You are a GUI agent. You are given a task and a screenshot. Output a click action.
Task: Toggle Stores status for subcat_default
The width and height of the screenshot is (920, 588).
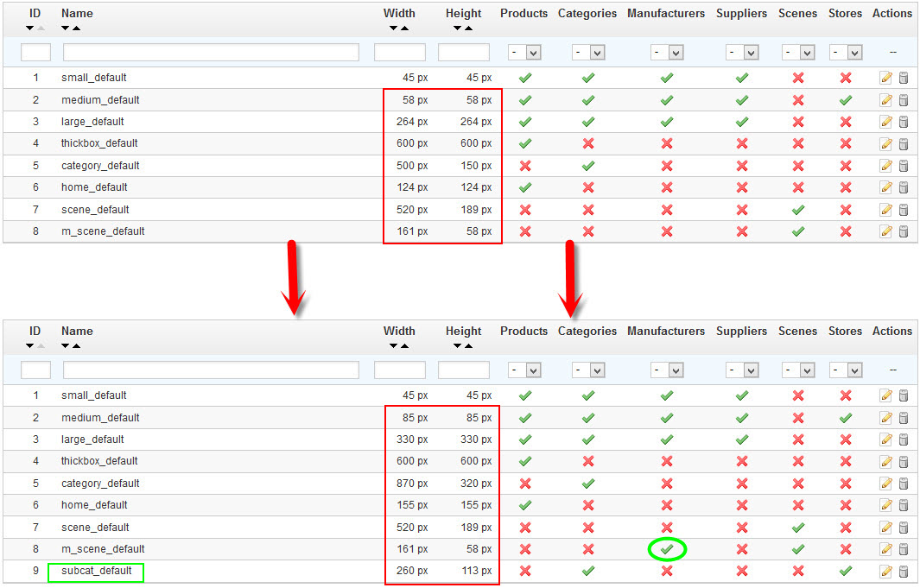[845, 571]
